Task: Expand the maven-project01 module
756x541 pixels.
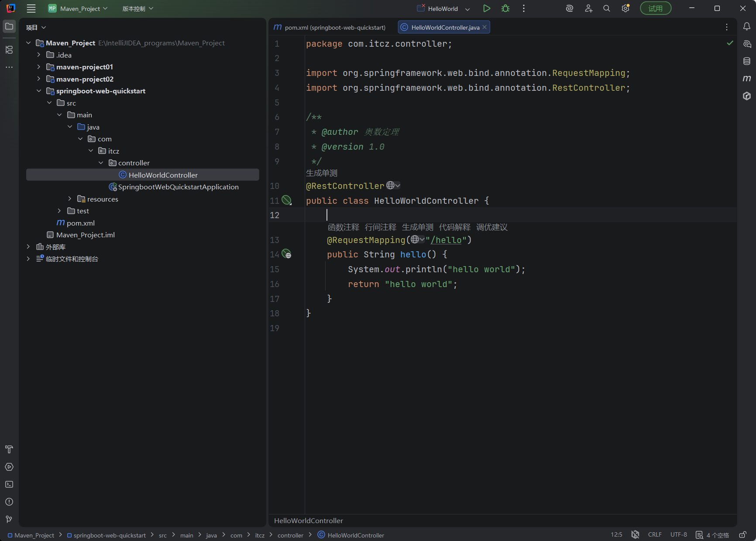Action: point(39,67)
